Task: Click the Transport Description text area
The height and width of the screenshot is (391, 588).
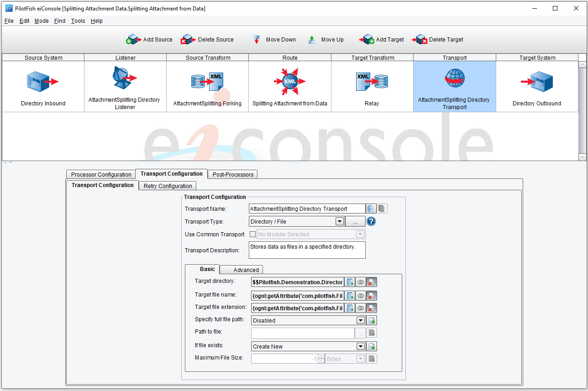Action: click(x=307, y=250)
